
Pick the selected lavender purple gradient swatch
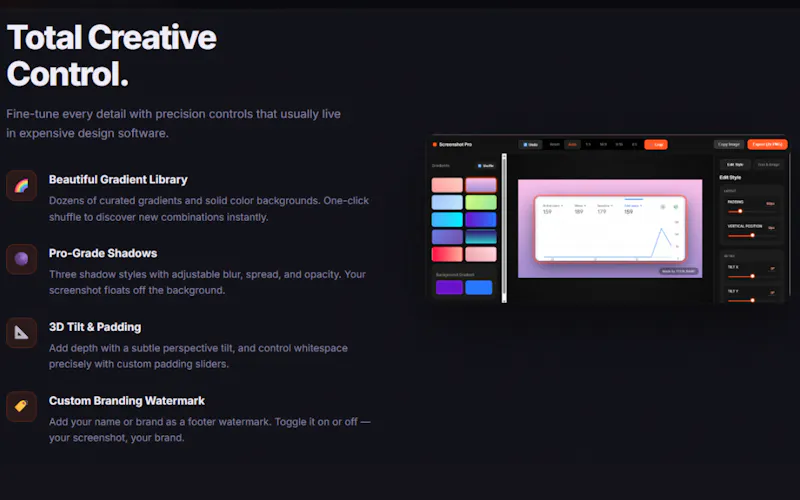coord(481,185)
